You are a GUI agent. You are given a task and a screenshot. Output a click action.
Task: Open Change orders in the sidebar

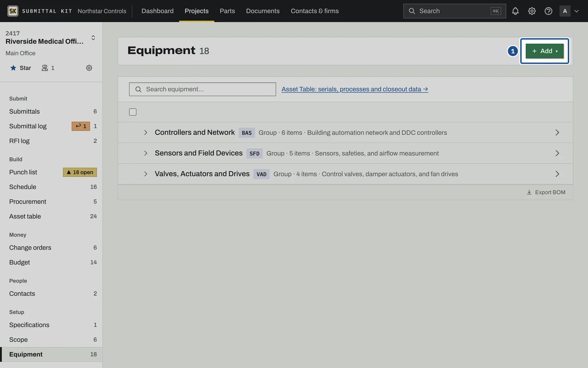click(x=51, y=248)
